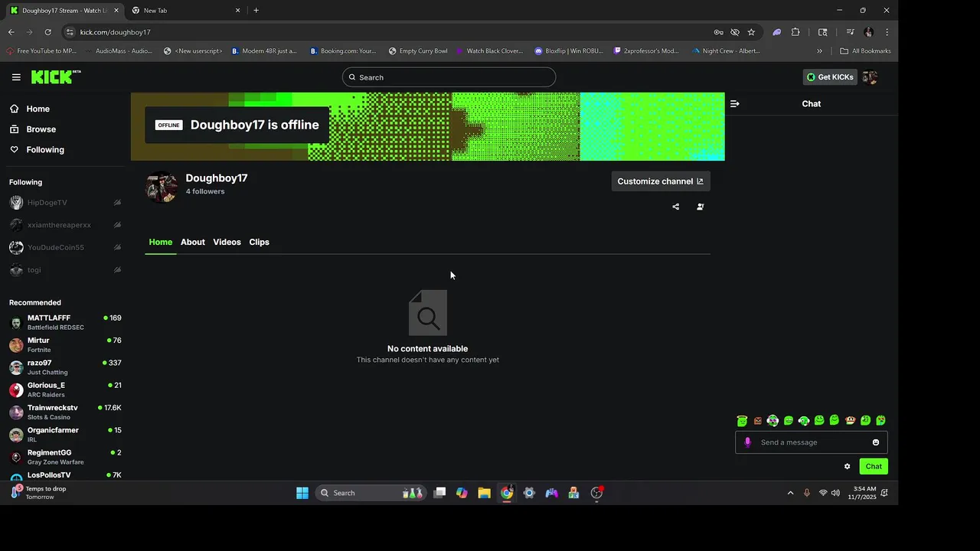Pick the headphones sunglasses emote
Screen dimensions: 980x551
pyautogui.click(x=773, y=421)
